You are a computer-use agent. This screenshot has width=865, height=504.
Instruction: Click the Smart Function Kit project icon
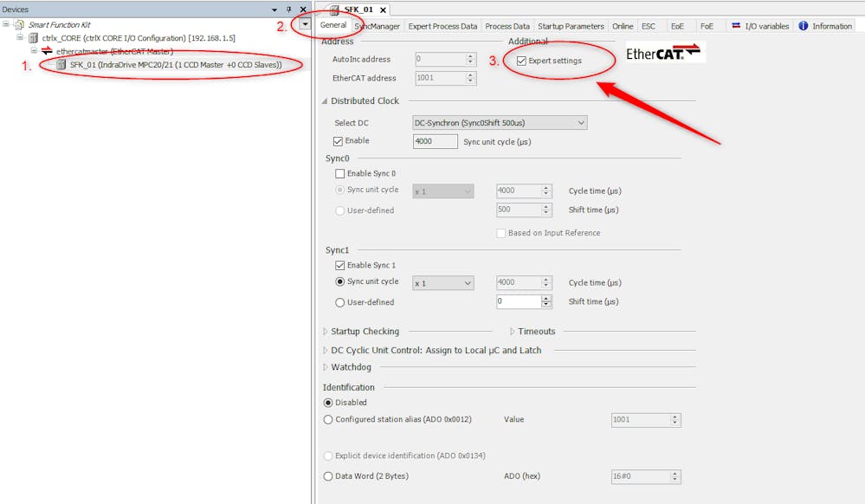point(19,25)
